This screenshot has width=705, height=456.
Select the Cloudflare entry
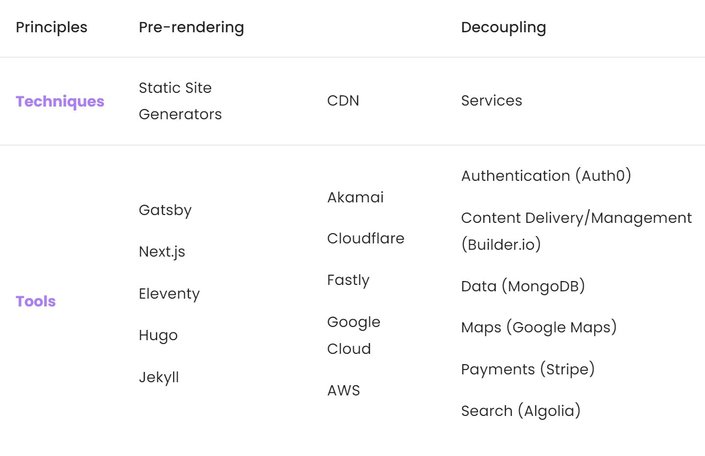point(366,238)
